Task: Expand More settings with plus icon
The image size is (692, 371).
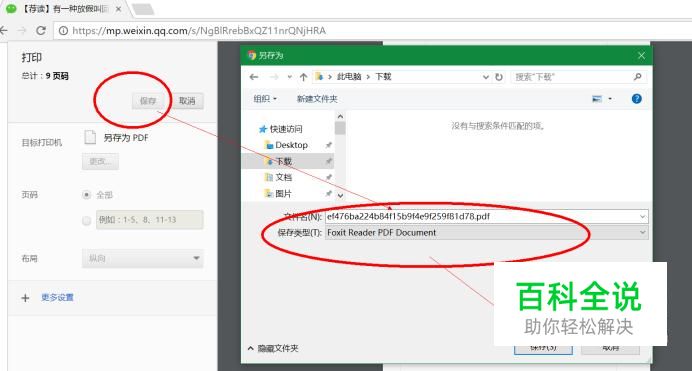Action: click(x=25, y=298)
